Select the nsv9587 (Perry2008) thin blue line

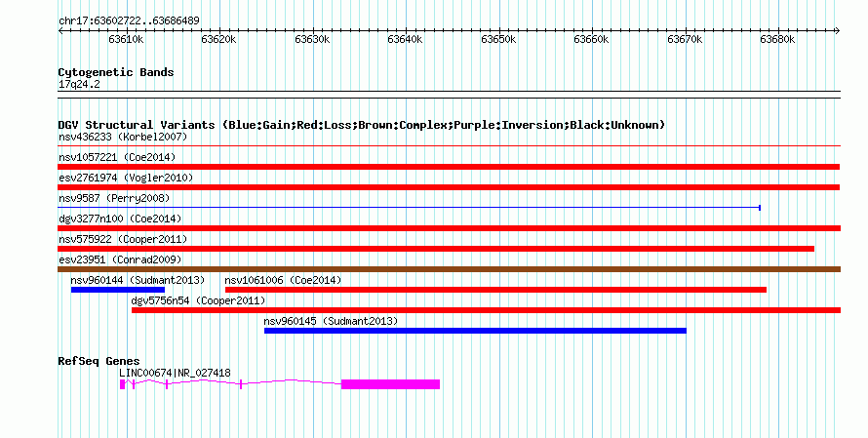click(409, 208)
